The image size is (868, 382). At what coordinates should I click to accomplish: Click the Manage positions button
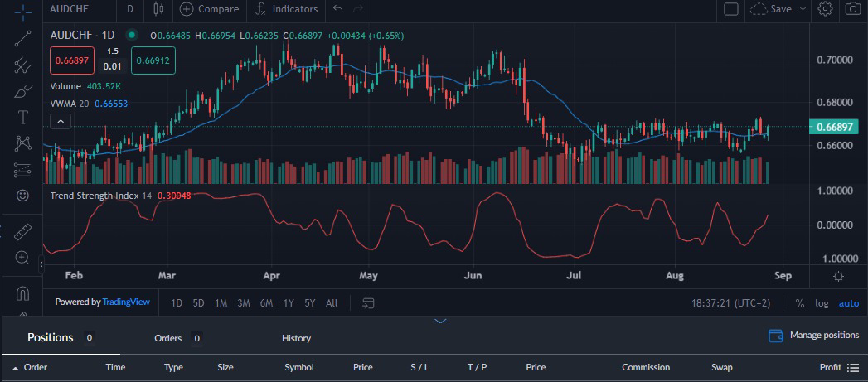814,336
